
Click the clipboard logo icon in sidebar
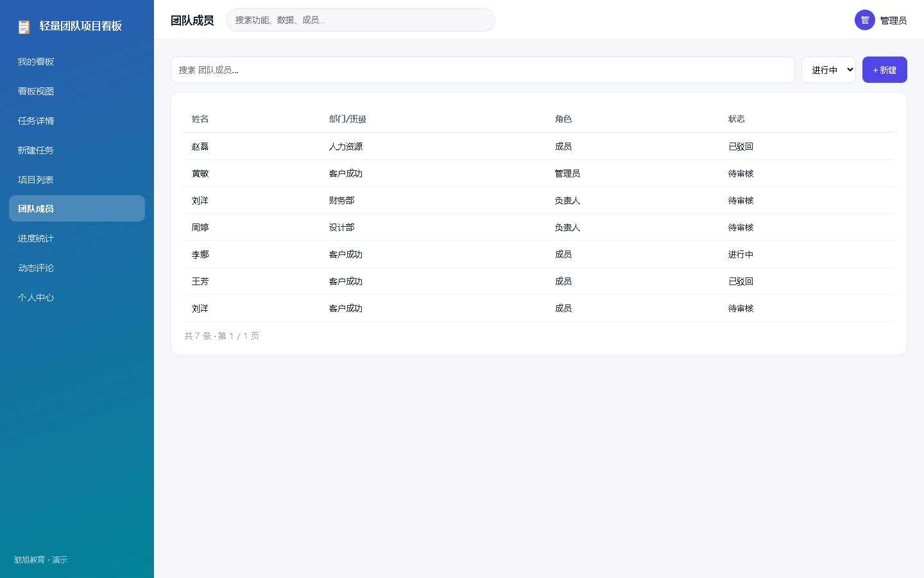point(24,26)
